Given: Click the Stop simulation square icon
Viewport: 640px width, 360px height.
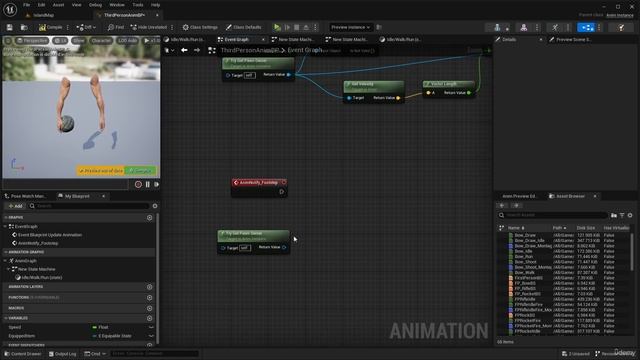Looking at the screenshot, I should point(297,27).
